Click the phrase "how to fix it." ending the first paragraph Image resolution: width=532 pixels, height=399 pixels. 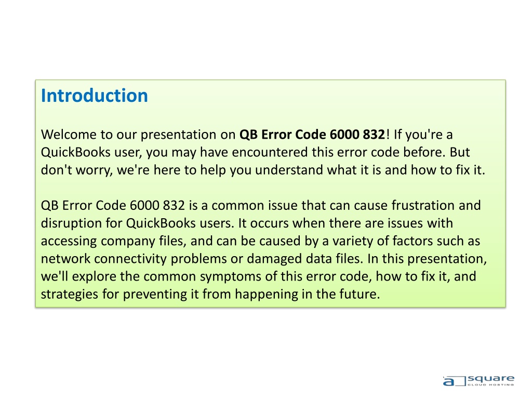(448, 170)
